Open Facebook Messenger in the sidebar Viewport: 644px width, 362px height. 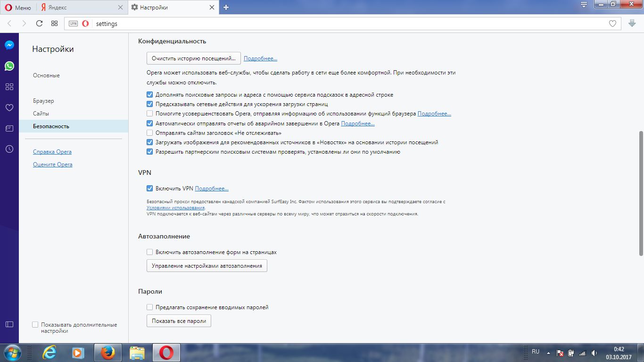[9, 45]
